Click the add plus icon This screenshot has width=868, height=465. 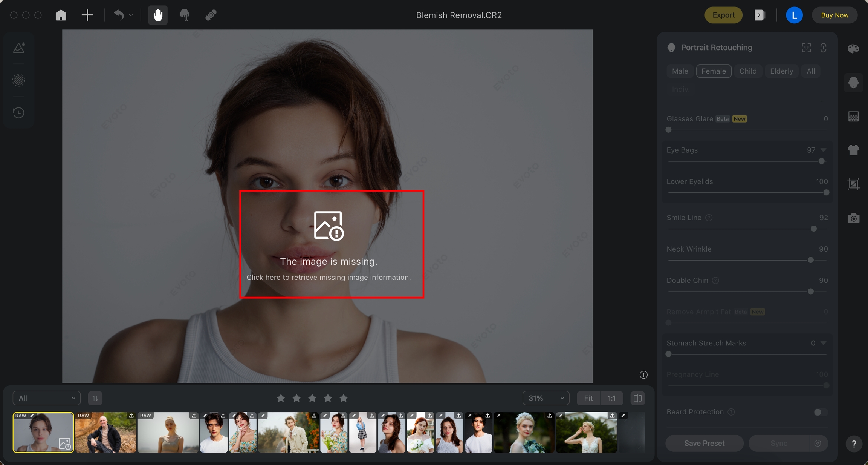(87, 15)
